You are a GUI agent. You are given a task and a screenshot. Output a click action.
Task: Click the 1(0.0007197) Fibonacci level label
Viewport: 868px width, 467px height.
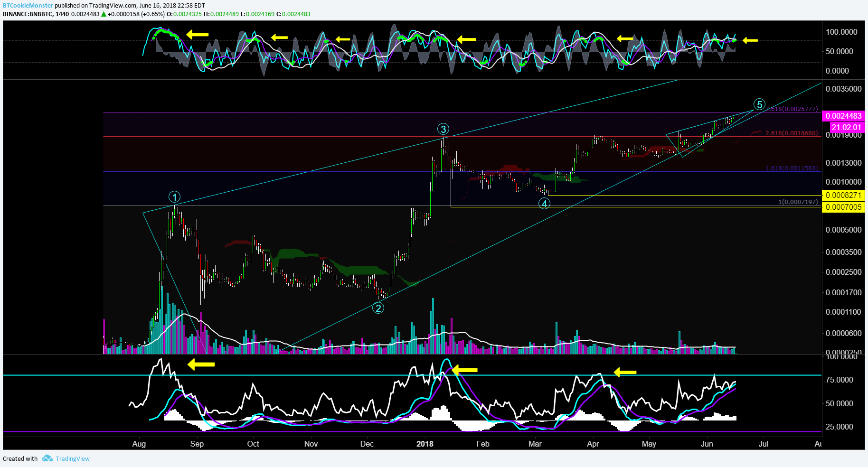[798, 202]
